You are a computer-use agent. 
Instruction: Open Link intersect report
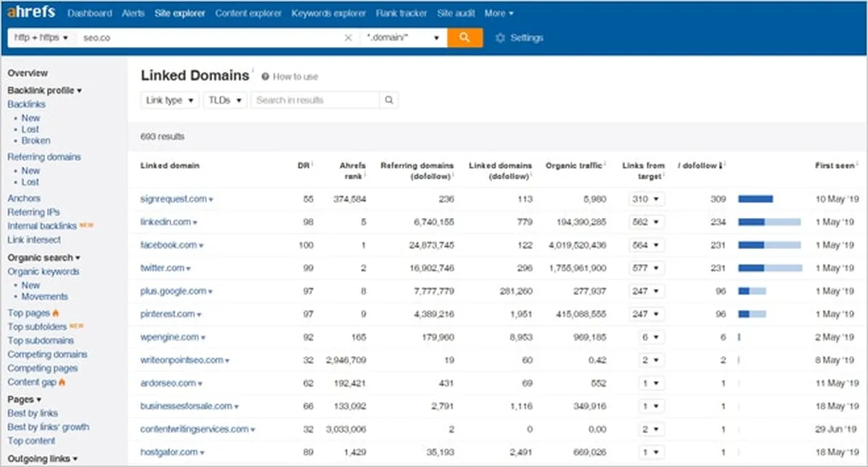[x=34, y=240]
